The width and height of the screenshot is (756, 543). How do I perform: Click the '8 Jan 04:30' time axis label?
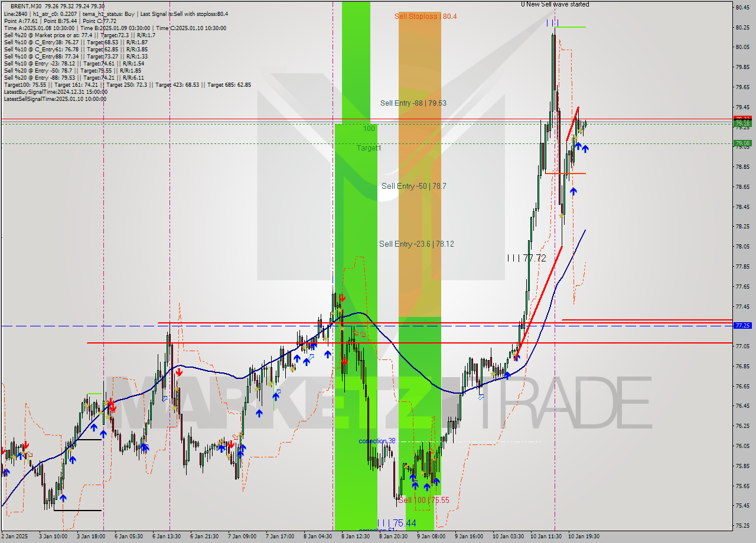[x=318, y=537]
